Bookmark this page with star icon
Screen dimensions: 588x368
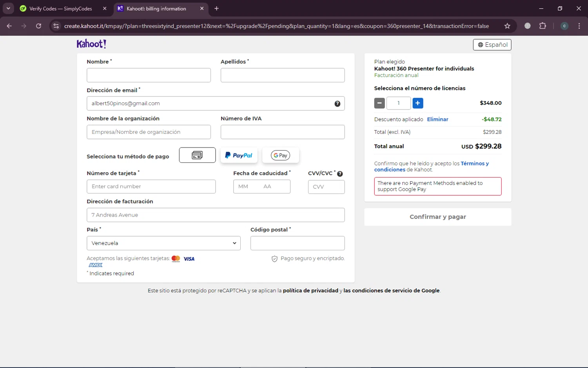click(x=507, y=26)
